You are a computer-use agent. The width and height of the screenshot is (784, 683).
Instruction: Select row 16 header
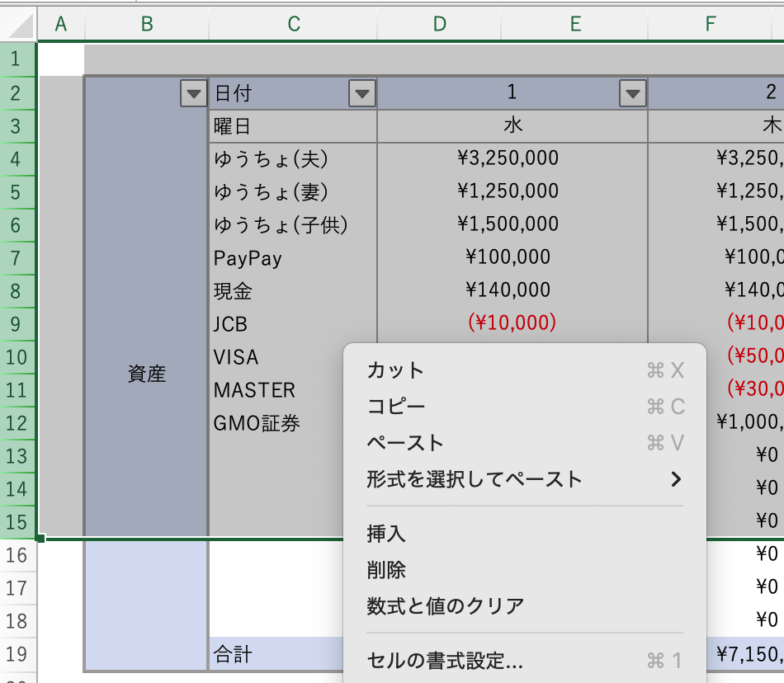click(17, 554)
